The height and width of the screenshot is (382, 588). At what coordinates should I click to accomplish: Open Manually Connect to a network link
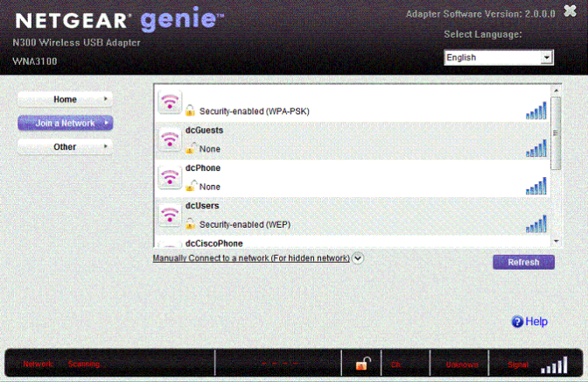[x=251, y=258]
